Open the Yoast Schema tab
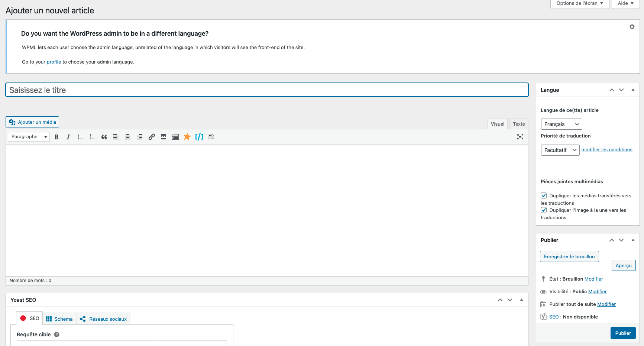The width and height of the screenshot is (644, 346). (x=59, y=319)
